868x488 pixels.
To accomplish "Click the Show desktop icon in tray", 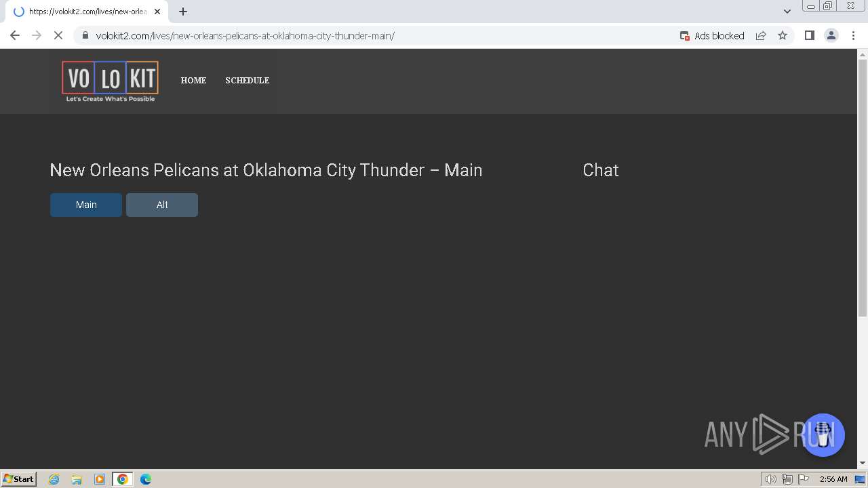I will tap(860, 479).
